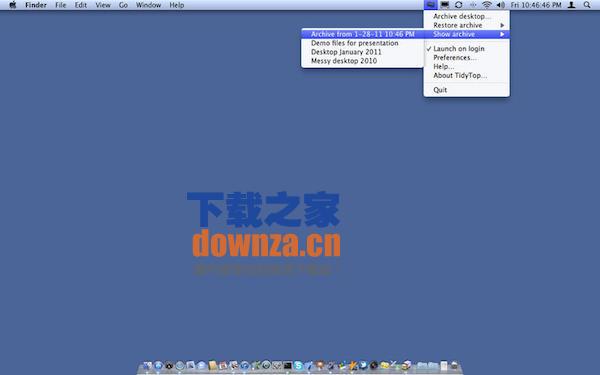Toggle Launch on login option
Image resolution: width=600 pixels, height=375 pixels.
click(466, 49)
